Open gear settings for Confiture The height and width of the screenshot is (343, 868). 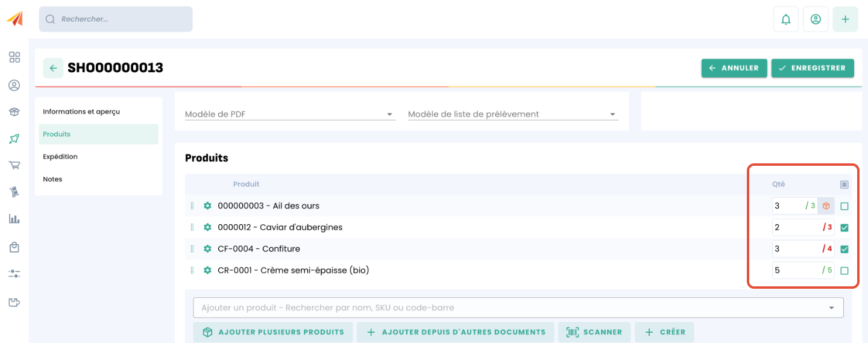pyautogui.click(x=207, y=248)
